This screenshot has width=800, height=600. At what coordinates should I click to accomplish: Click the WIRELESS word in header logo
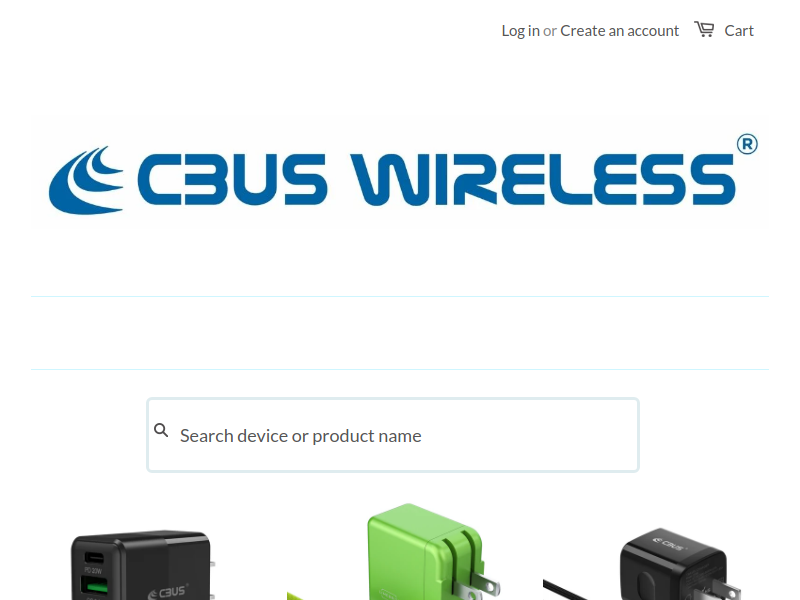pyautogui.click(x=543, y=180)
